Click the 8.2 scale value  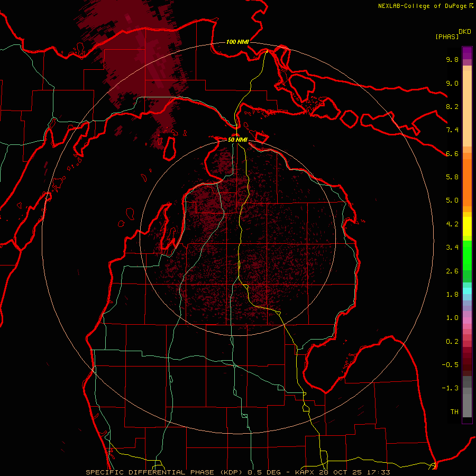coord(452,106)
